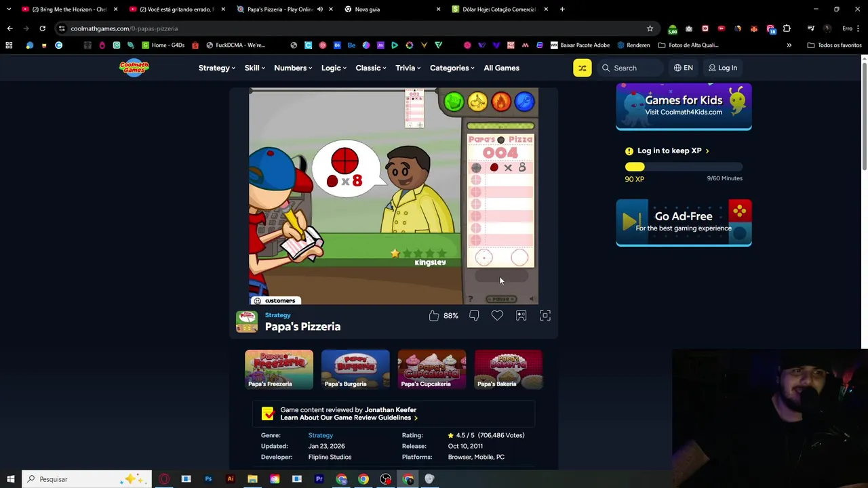Open the Go Ad-Free banner
The image size is (868, 488).
pyautogui.click(x=684, y=222)
